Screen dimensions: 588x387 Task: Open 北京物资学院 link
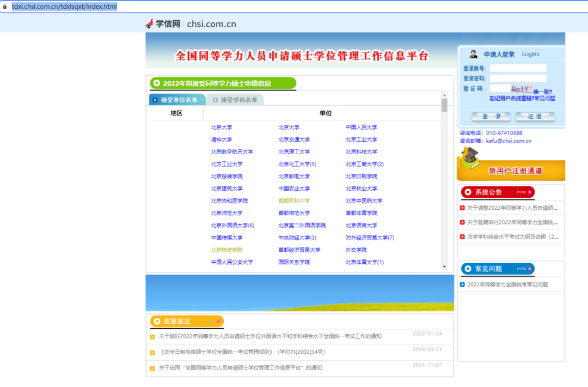click(226, 250)
